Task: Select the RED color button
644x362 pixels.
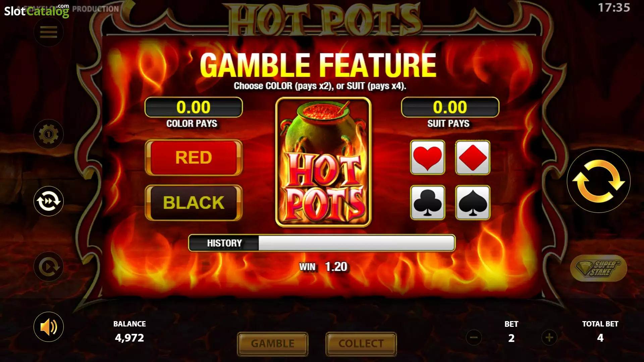Action: pos(194,158)
